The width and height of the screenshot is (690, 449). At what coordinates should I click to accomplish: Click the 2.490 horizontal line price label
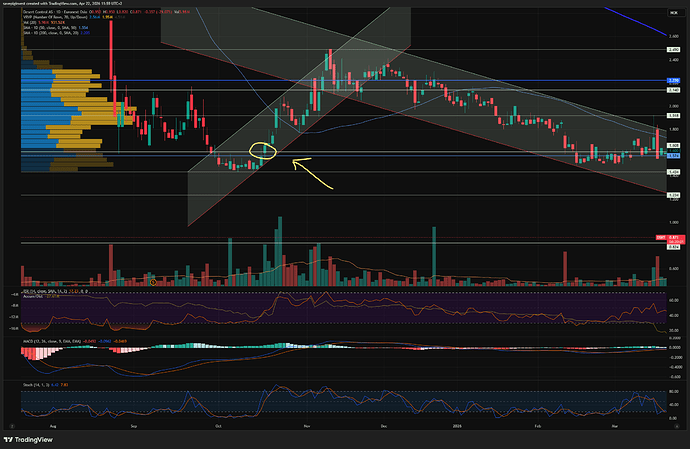pos(674,50)
